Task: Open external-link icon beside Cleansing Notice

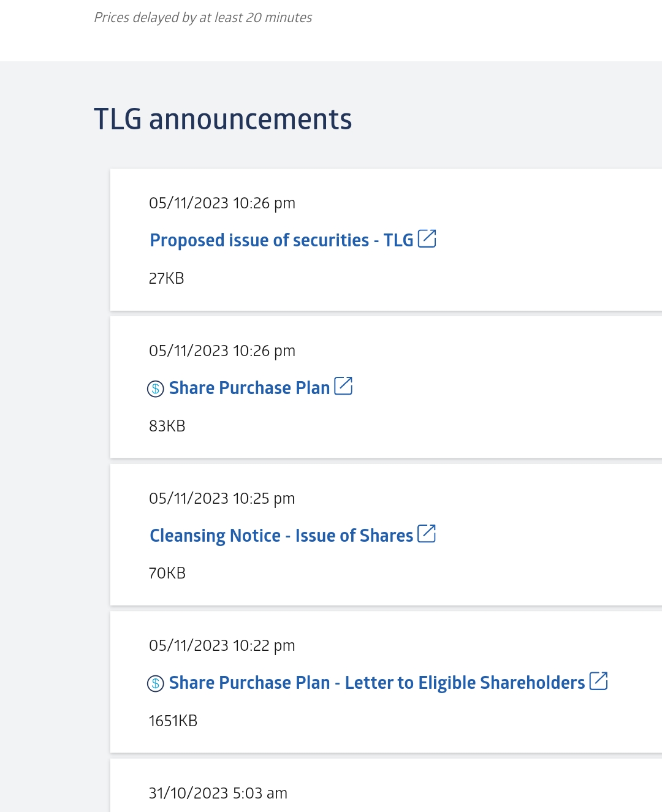Action: pos(426,534)
